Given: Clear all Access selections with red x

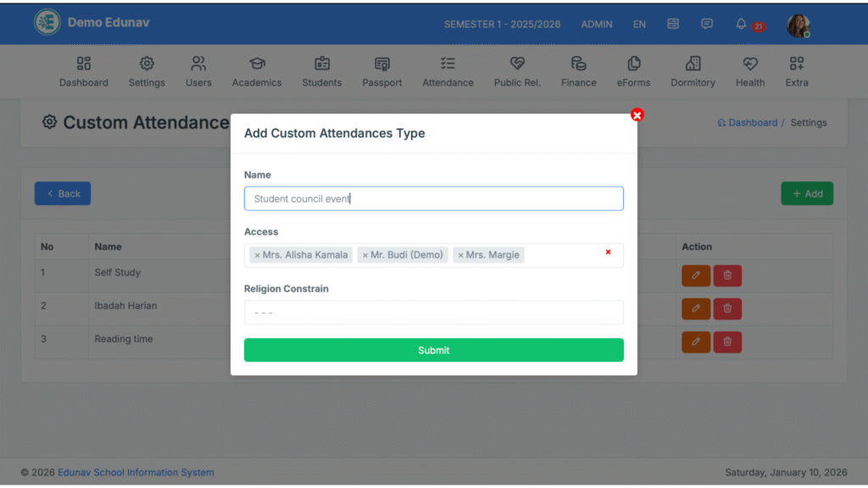Looking at the screenshot, I should point(608,252).
